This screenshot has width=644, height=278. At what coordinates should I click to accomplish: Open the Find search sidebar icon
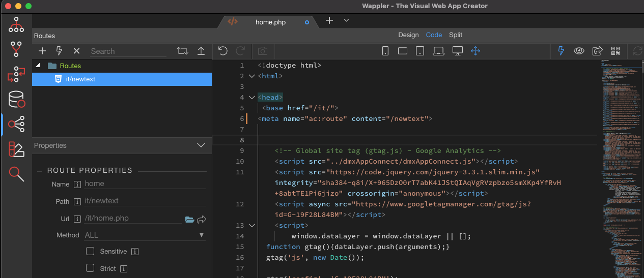click(x=16, y=174)
